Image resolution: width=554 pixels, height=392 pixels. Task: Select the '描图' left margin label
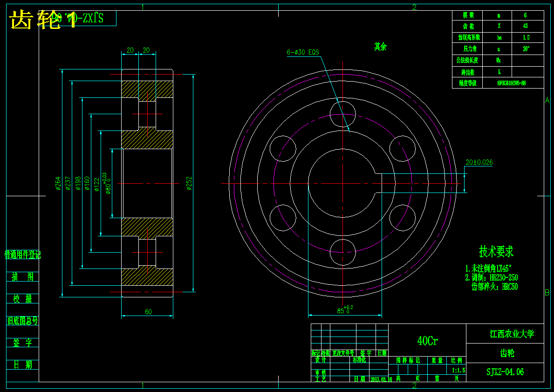pos(23,277)
